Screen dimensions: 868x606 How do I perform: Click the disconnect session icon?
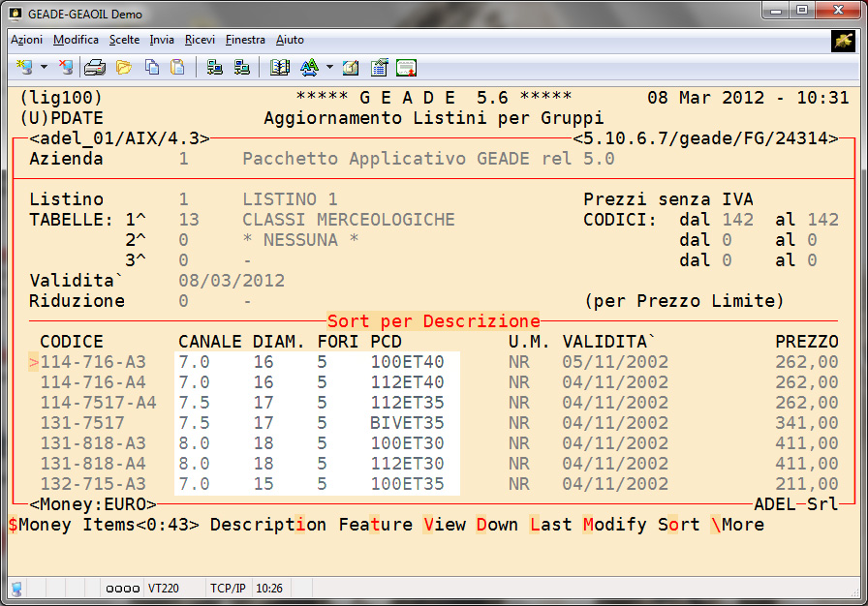[x=65, y=68]
